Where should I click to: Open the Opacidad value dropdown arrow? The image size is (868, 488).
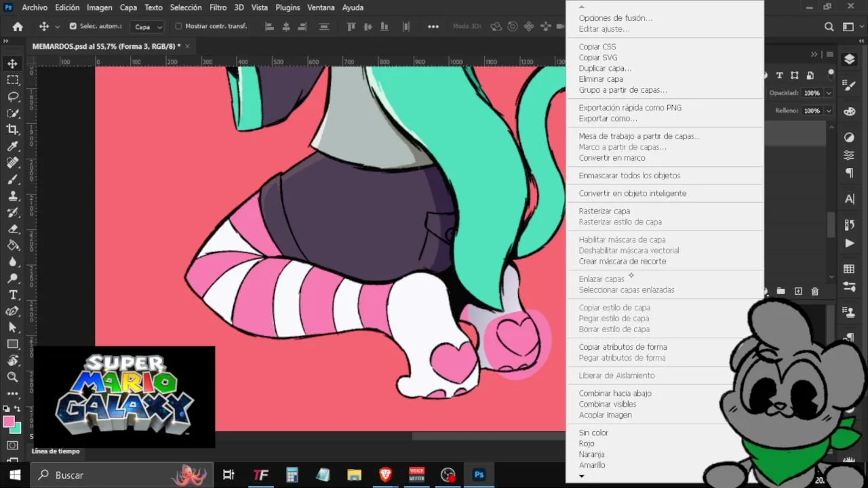(829, 93)
